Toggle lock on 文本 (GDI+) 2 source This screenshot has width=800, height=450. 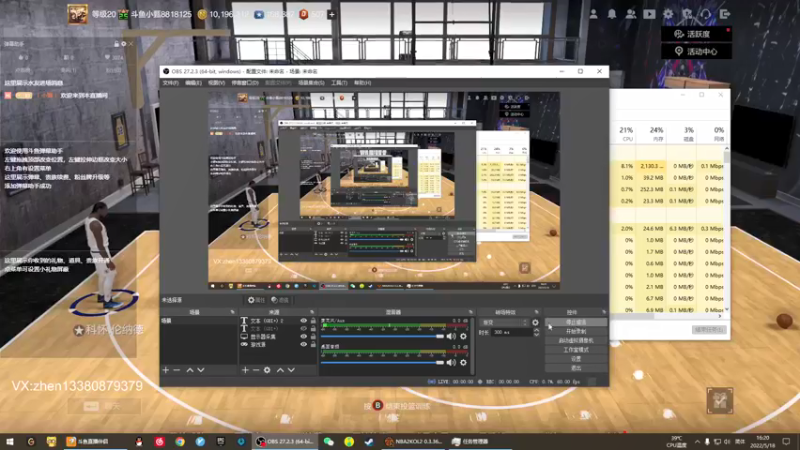pos(313,321)
